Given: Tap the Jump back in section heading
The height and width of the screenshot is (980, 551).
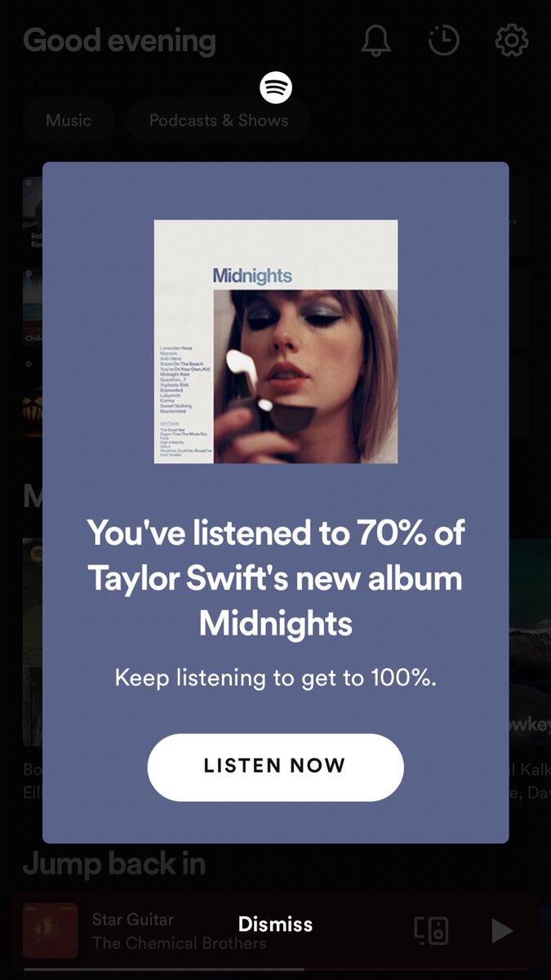Looking at the screenshot, I should pos(113,864).
